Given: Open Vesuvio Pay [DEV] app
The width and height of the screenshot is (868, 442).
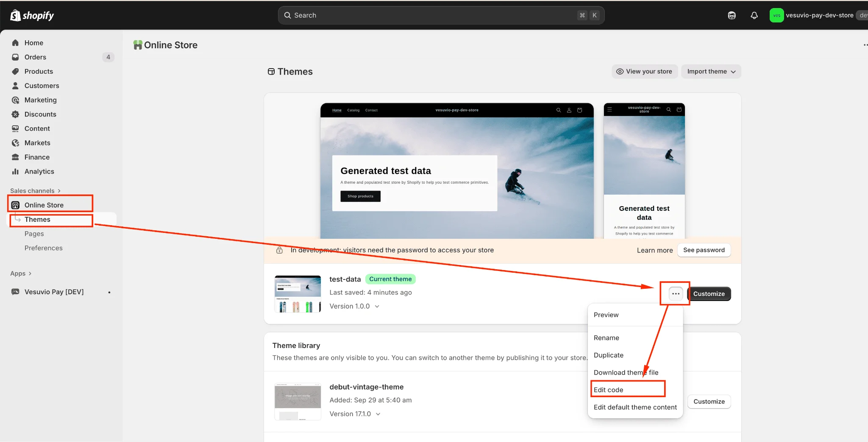Looking at the screenshot, I should [54, 292].
